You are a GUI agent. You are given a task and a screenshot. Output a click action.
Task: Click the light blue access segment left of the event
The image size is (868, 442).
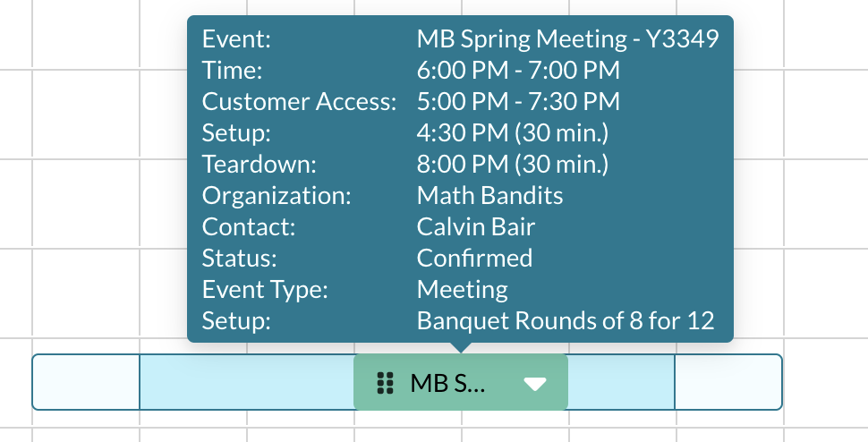point(246,382)
